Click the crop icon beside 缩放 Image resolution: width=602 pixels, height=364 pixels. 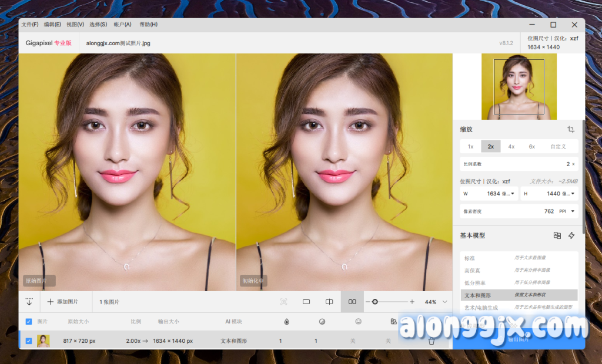571,129
